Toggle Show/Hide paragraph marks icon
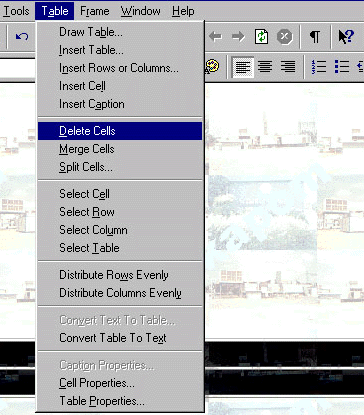The height and width of the screenshot is (415, 364). point(315,37)
